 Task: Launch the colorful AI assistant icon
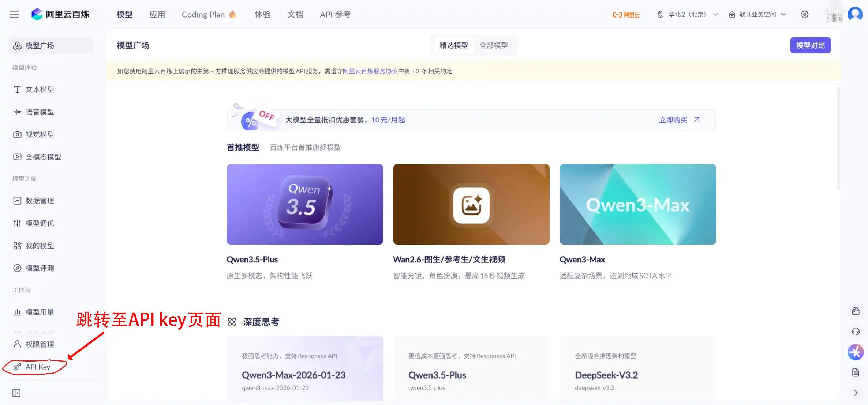(x=856, y=352)
